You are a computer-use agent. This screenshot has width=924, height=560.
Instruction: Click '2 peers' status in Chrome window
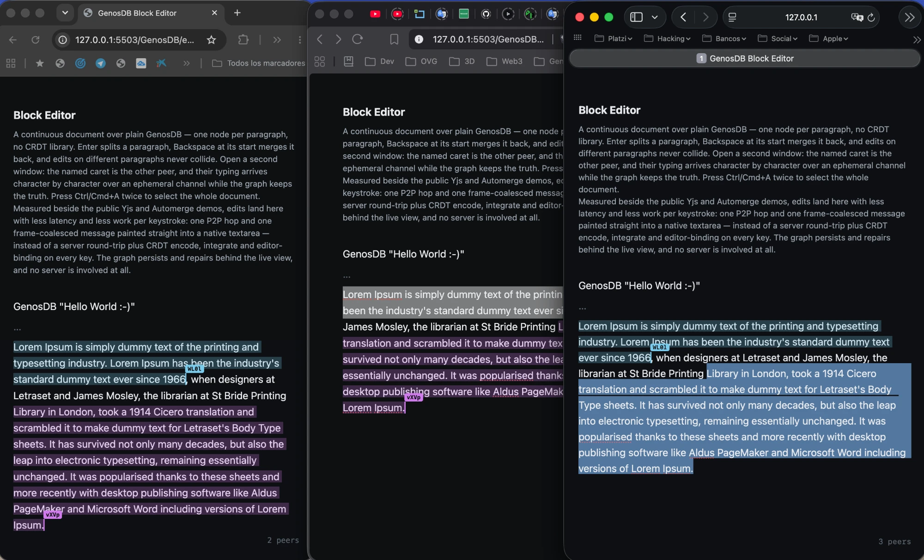283,540
